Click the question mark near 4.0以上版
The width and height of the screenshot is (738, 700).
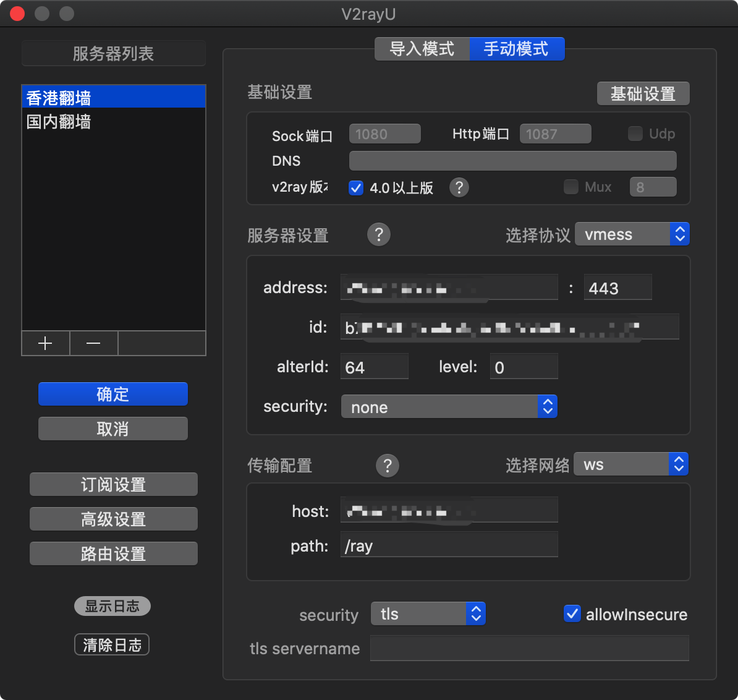tap(459, 187)
